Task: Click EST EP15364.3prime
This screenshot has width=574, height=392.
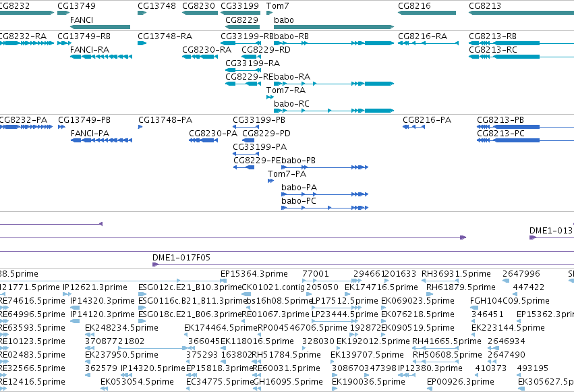Action: point(254,274)
